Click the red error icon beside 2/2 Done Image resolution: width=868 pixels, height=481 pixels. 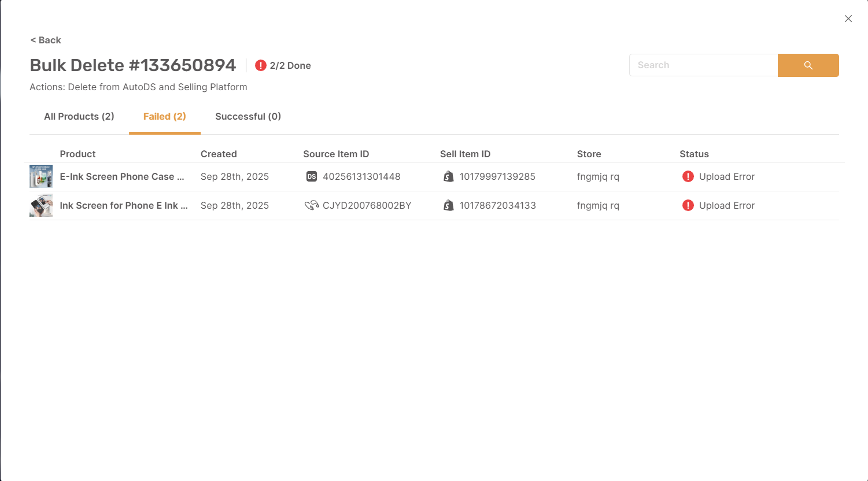(261, 65)
